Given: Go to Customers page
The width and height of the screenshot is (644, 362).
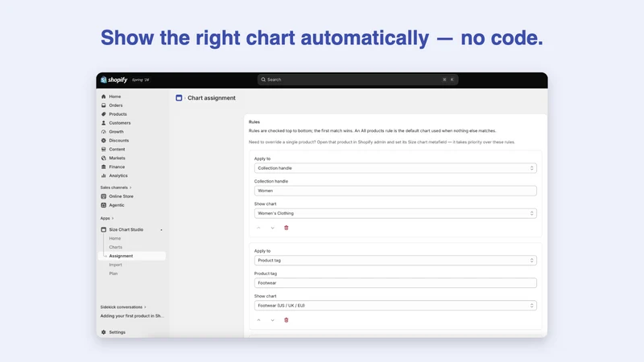Looking at the screenshot, I should (x=120, y=123).
